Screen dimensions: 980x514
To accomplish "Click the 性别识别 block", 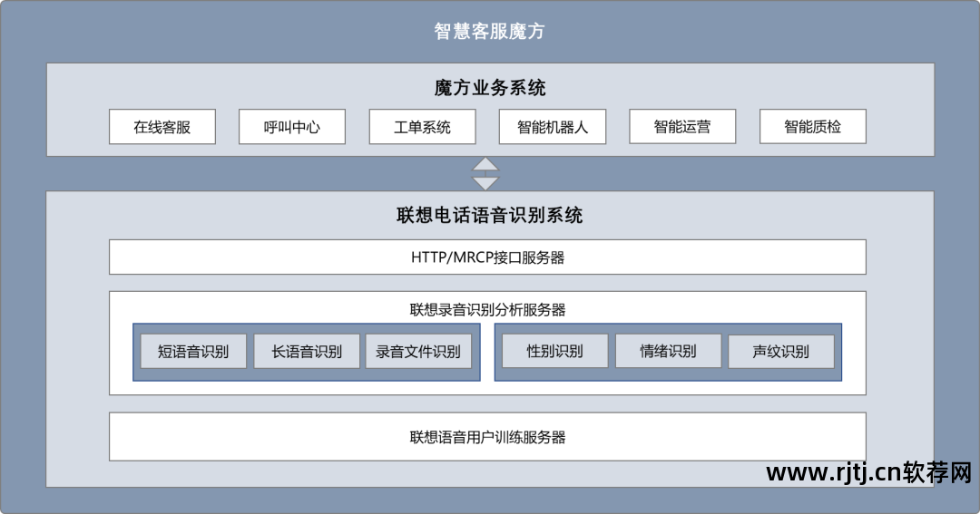I will pyautogui.click(x=555, y=351).
